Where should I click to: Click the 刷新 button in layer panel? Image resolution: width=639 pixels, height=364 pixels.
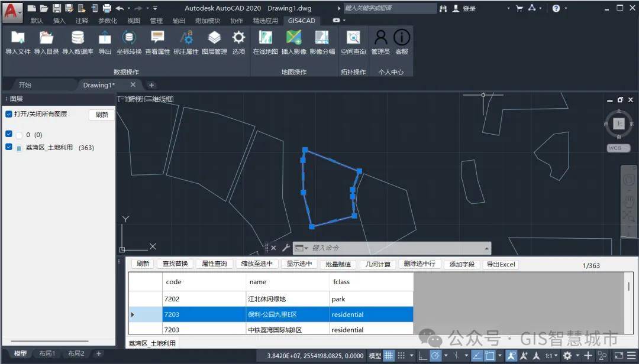coord(102,115)
